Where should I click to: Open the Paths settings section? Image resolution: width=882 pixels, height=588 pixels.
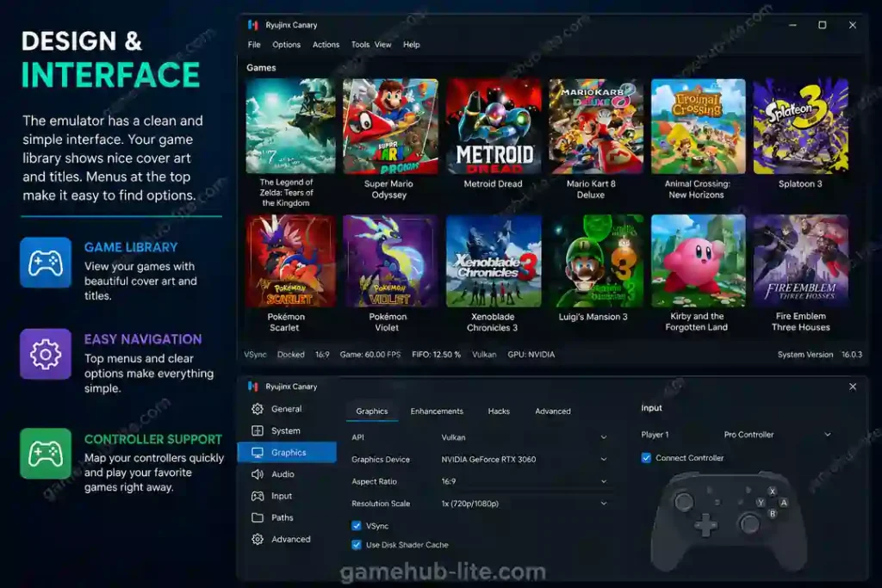[x=287, y=517]
